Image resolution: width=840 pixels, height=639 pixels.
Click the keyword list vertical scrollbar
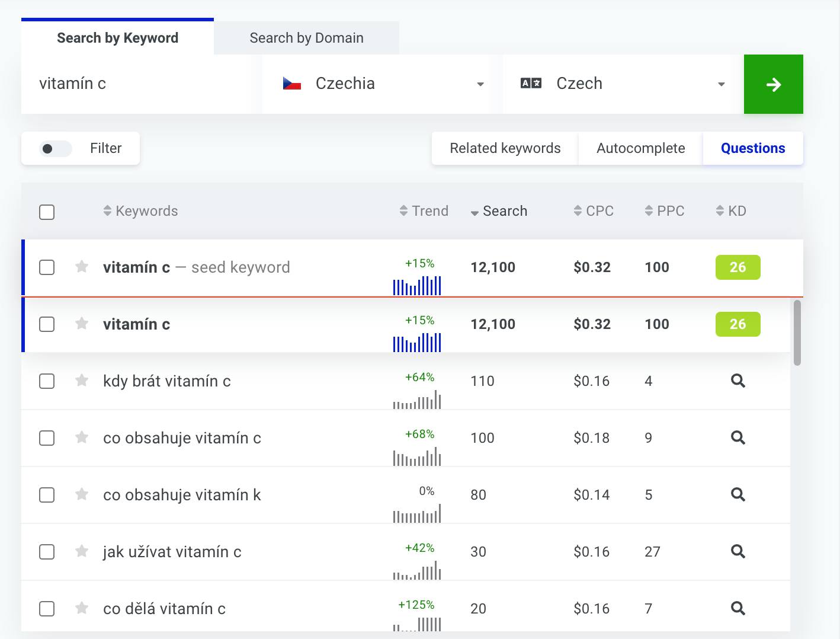(x=797, y=333)
